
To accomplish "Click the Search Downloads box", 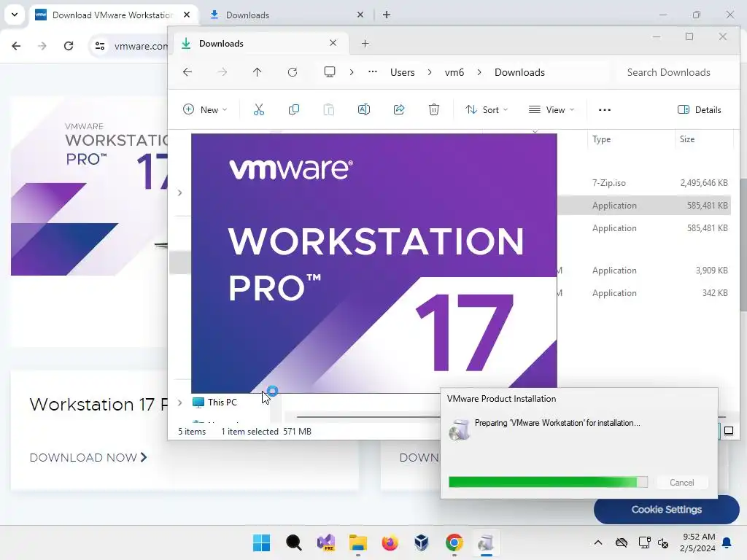I will (x=673, y=72).
